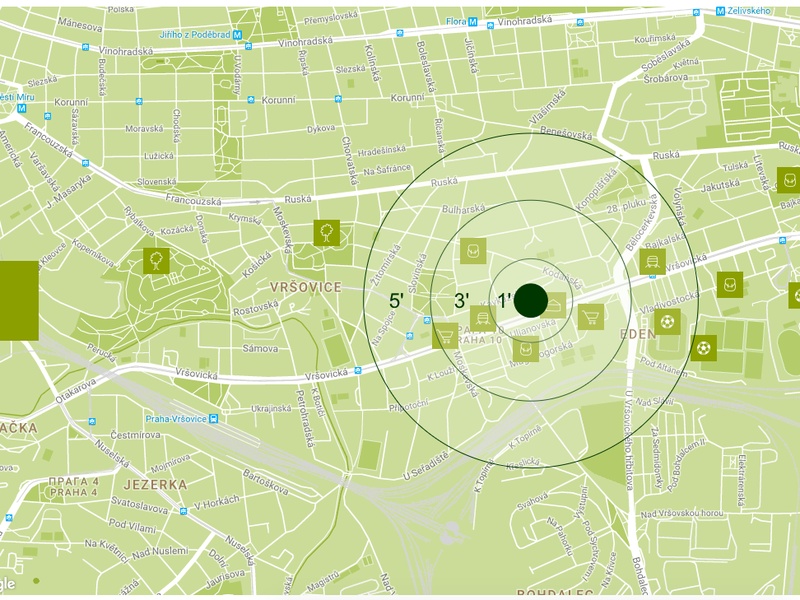Open the tram stop icon near Bajkalská

point(653,261)
